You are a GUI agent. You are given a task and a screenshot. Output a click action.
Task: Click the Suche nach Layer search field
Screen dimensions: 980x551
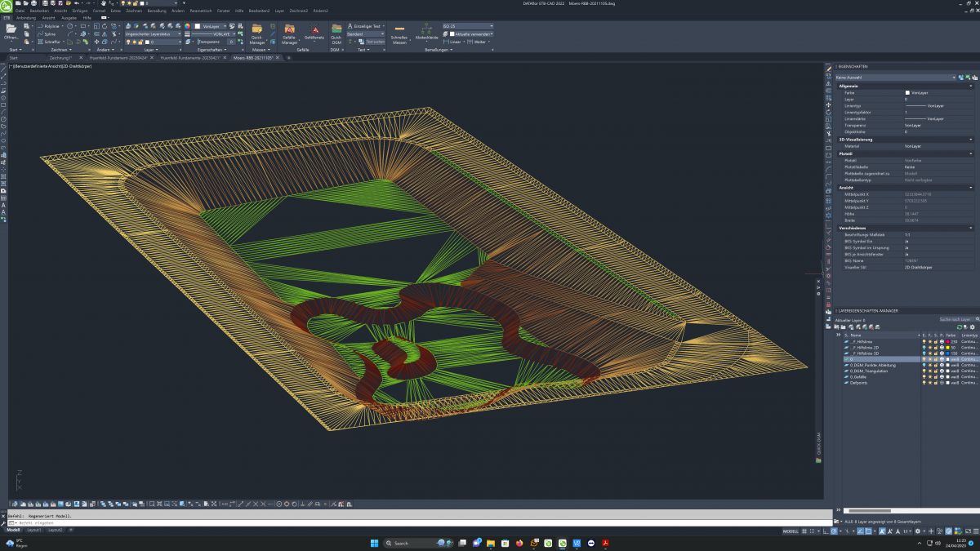(x=954, y=319)
